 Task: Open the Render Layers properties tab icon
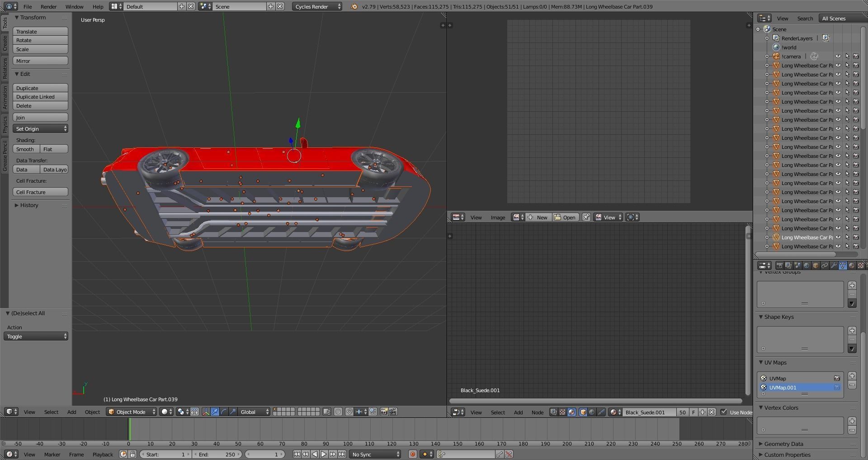coord(788,266)
